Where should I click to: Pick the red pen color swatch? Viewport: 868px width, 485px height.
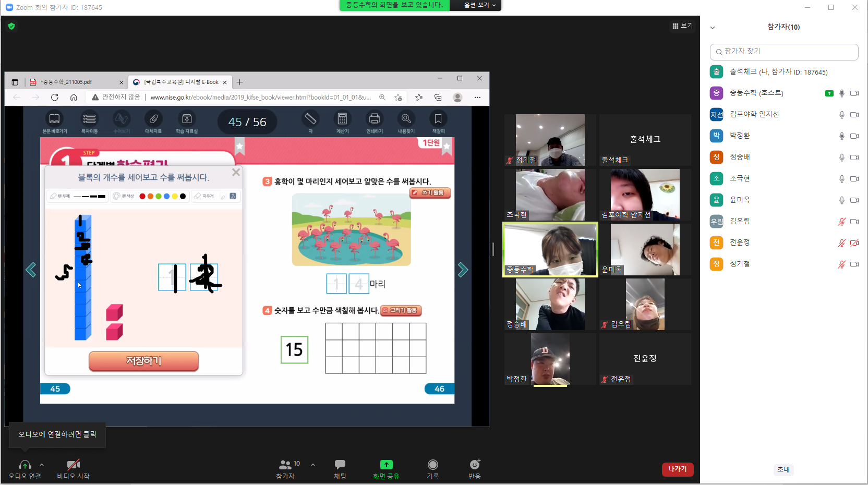pyautogui.click(x=142, y=196)
